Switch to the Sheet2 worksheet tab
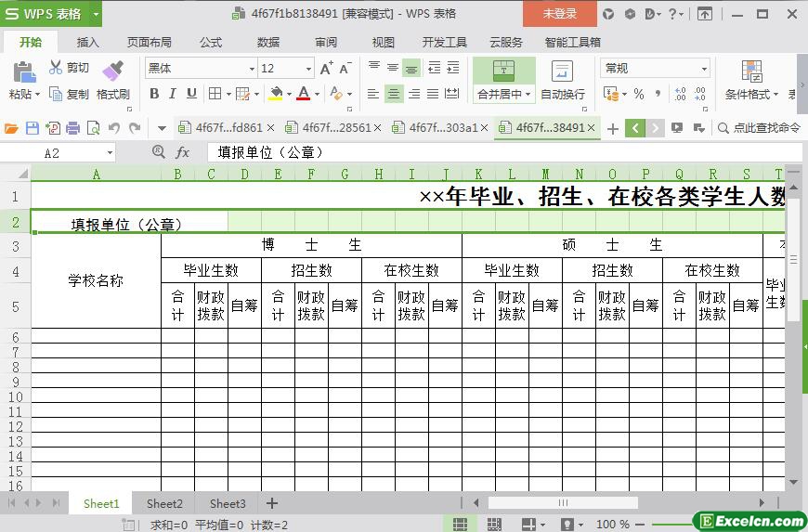The image size is (808, 532). pyautogui.click(x=164, y=503)
